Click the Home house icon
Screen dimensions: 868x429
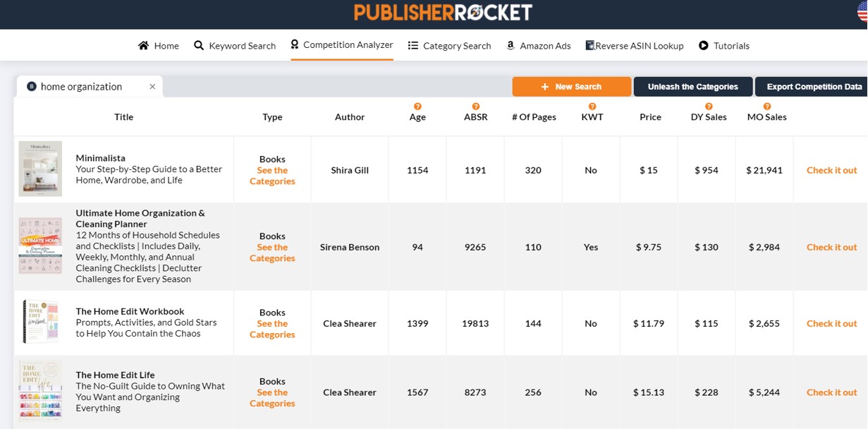pos(143,45)
